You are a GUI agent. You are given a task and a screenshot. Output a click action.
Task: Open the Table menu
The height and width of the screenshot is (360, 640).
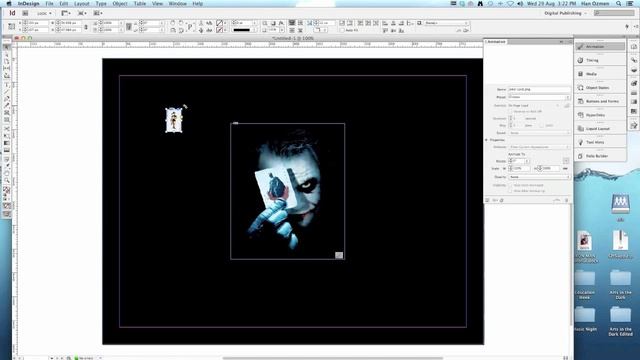[x=140, y=4]
